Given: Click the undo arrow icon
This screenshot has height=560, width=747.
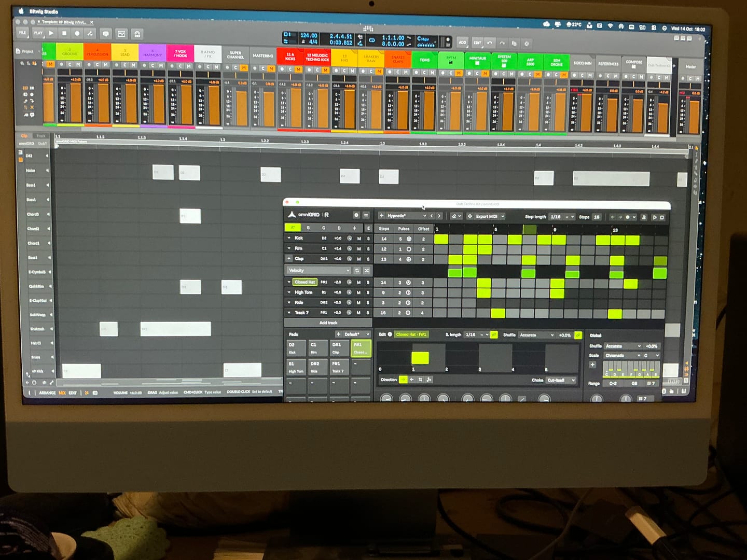Looking at the screenshot, I should [x=490, y=43].
